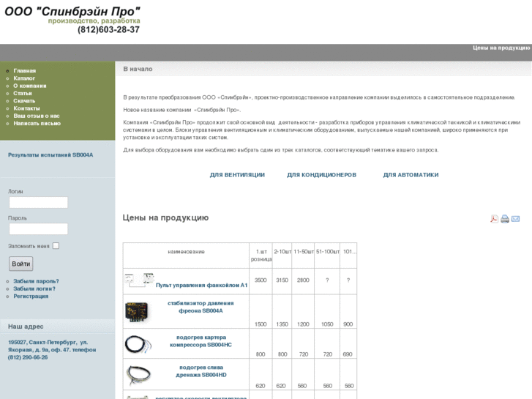Open Написать письмо menu item
Image resolution: width=532 pixels, height=399 pixels.
[x=37, y=123]
